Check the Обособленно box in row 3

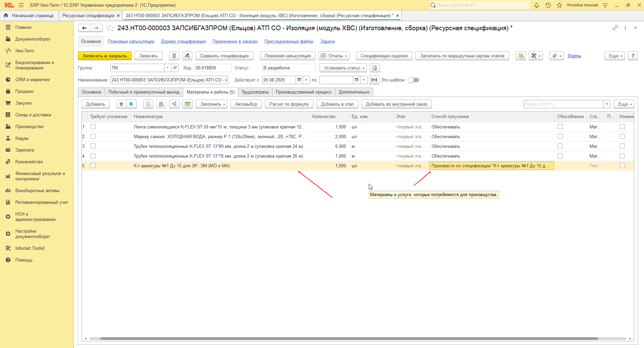click(x=560, y=146)
